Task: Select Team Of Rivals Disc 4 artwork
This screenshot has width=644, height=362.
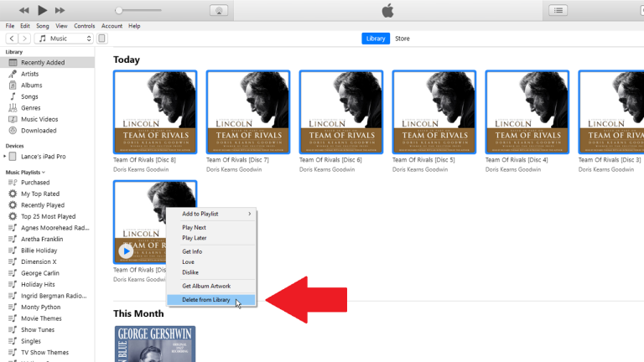Action: (527, 112)
